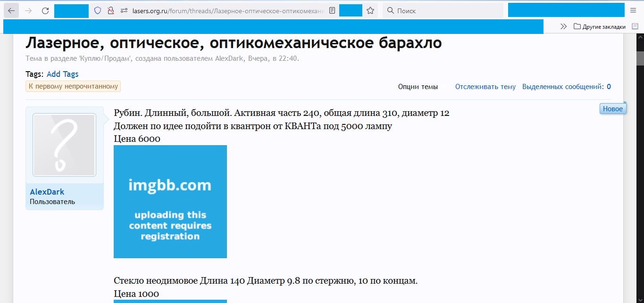Click Отслеживать тему to follow the thread
Image resolution: width=644 pixels, height=303 pixels.
tap(485, 87)
